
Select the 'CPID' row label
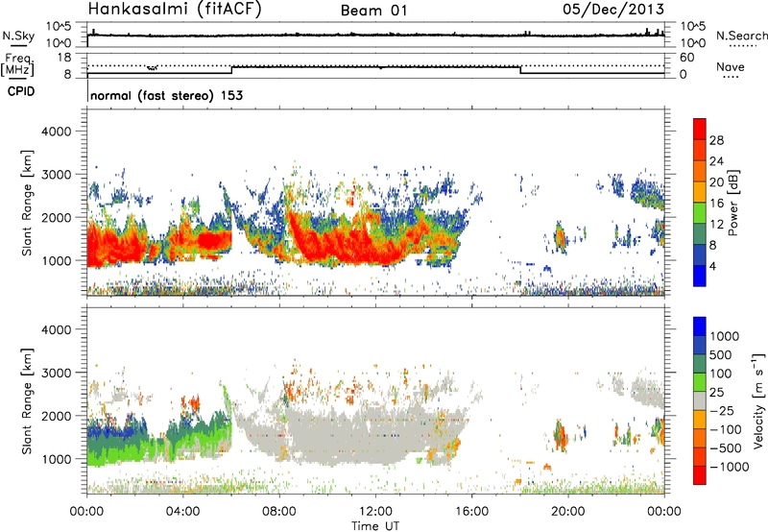click(x=21, y=91)
